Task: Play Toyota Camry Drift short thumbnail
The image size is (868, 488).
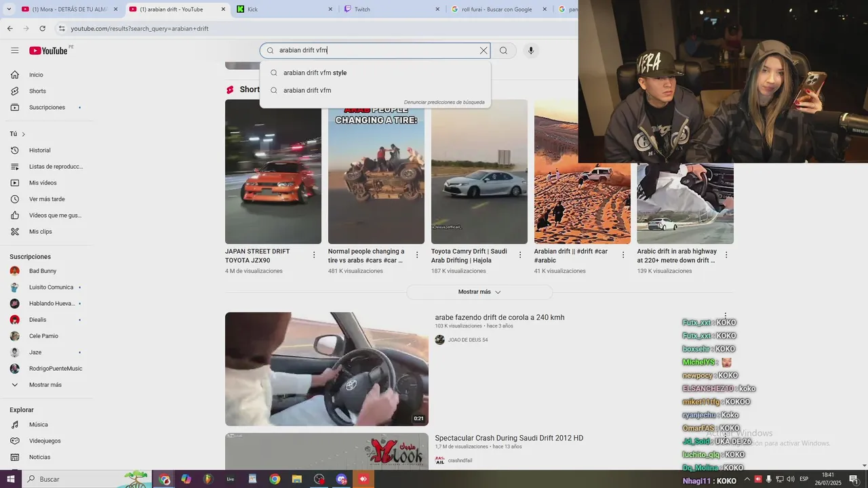Action: coord(479,171)
